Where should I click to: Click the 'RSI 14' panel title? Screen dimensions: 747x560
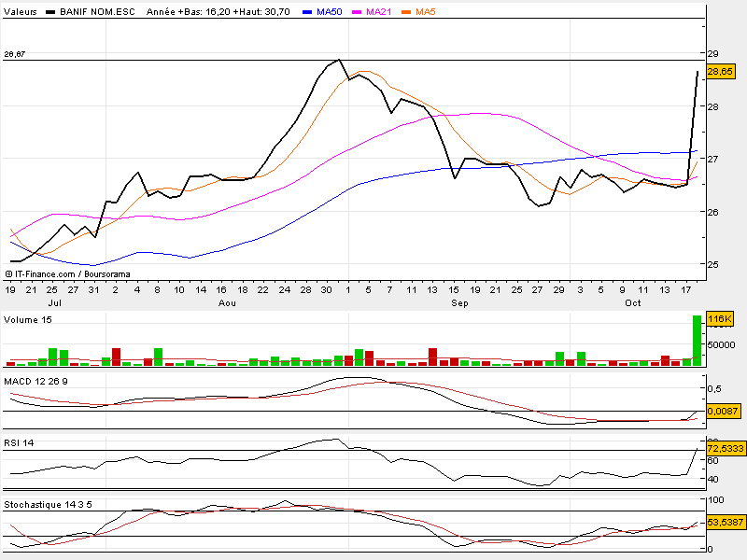[x=19, y=442]
